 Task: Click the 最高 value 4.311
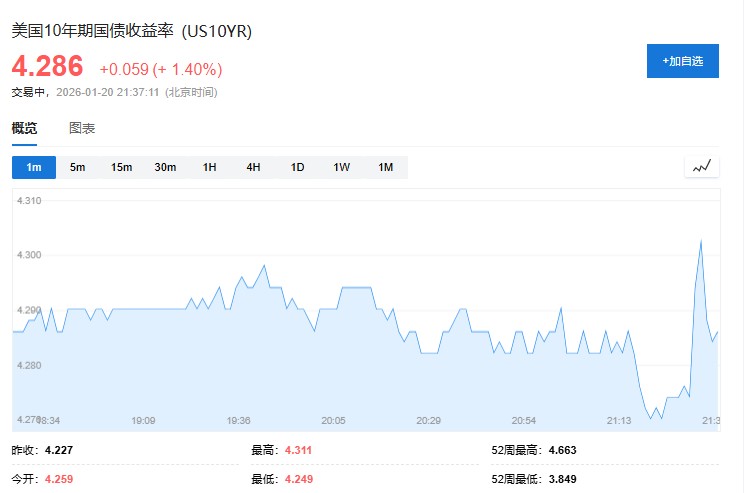pyautogui.click(x=298, y=450)
